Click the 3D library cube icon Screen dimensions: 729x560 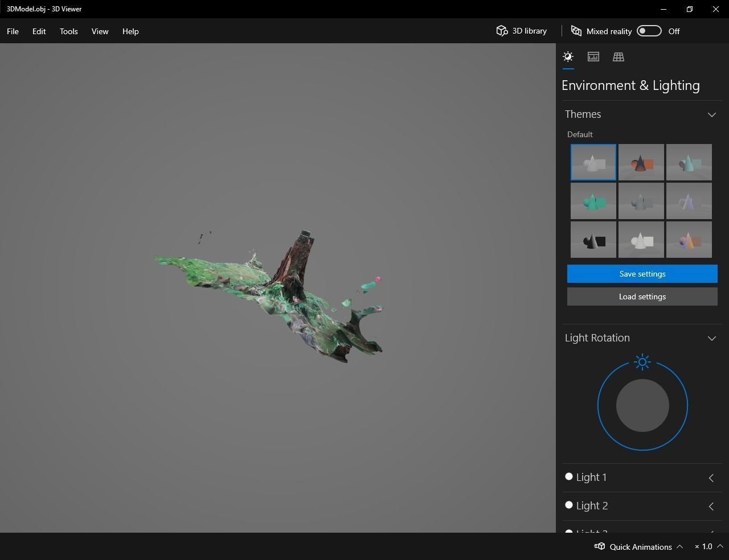click(x=502, y=31)
